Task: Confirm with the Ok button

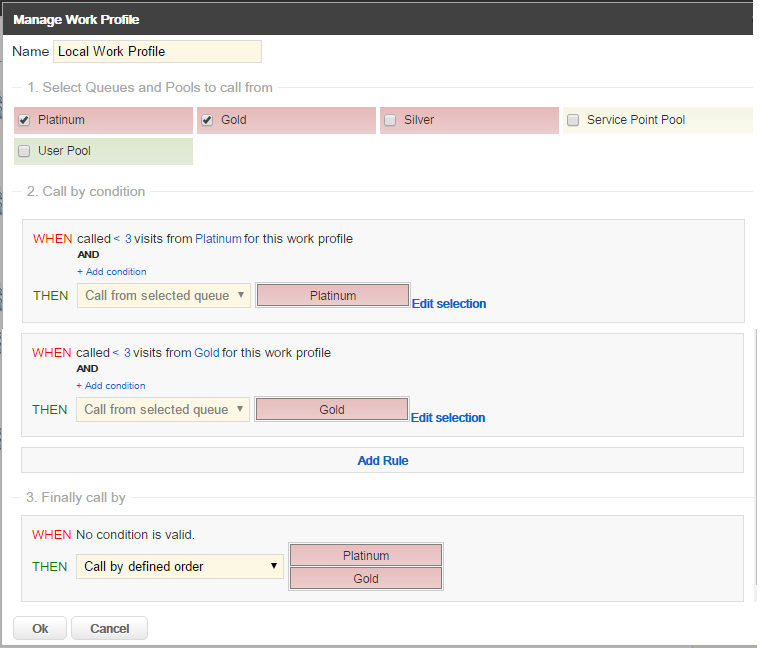Action: point(40,628)
